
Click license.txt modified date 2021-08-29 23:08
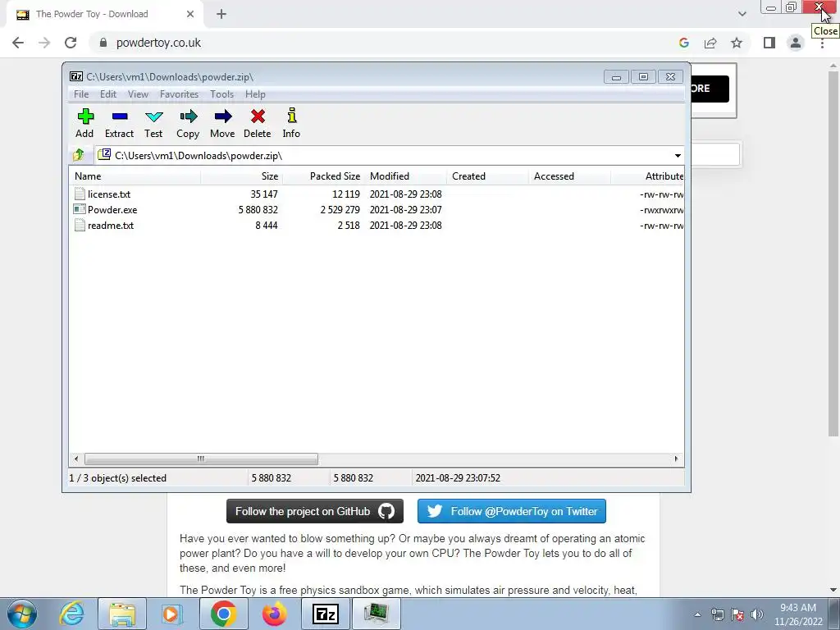tap(405, 194)
